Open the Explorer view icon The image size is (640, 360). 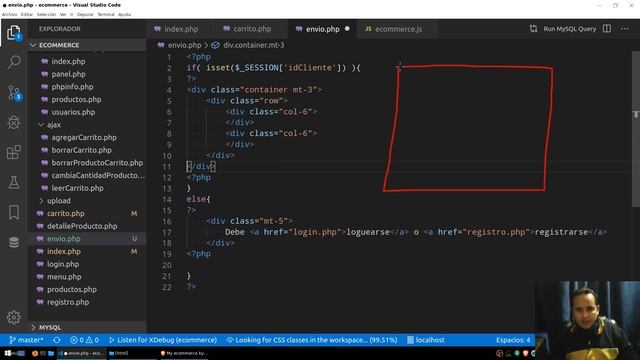(13, 33)
